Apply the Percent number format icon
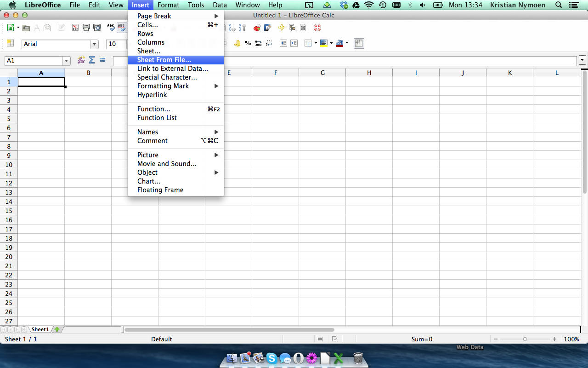Screen dimensions: 588x368 (248, 44)
